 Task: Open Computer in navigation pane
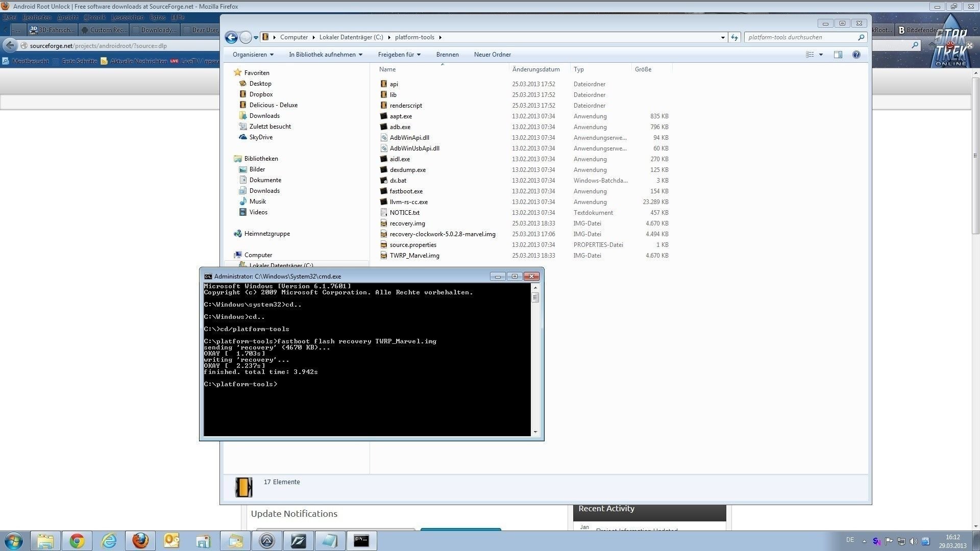(x=258, y=255)
